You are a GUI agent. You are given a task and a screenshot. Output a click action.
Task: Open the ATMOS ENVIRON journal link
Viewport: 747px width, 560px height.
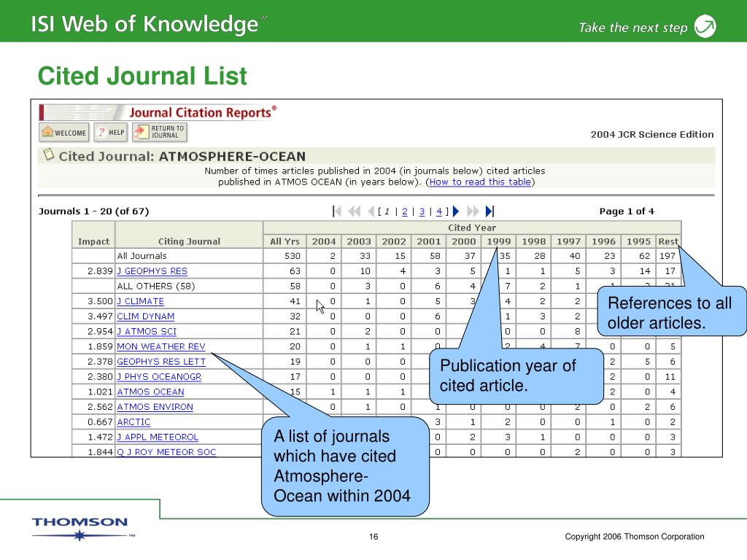coord(155,407)
